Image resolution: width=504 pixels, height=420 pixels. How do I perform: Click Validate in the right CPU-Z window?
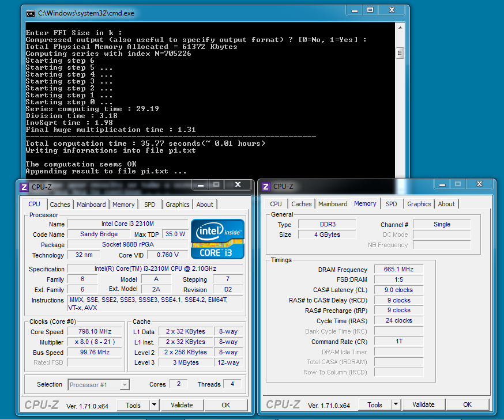point(424,404)
